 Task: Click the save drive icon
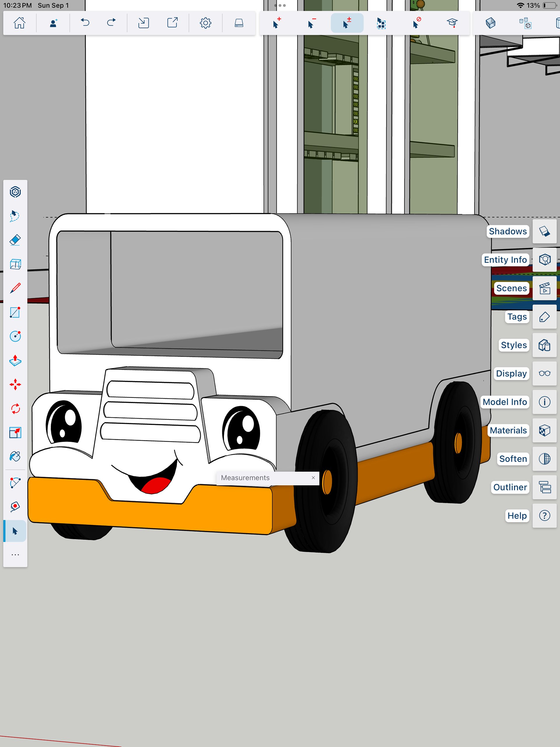(x=239, y=23)
